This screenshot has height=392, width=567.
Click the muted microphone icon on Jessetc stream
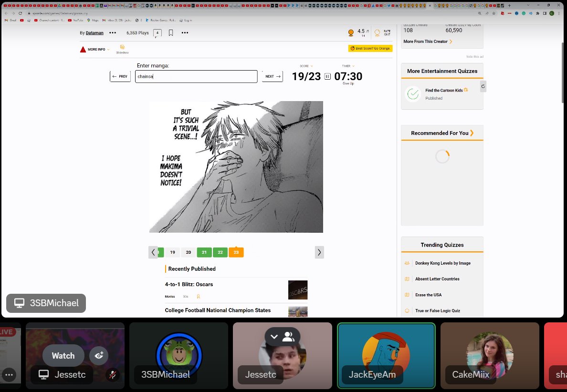(113, 375)
